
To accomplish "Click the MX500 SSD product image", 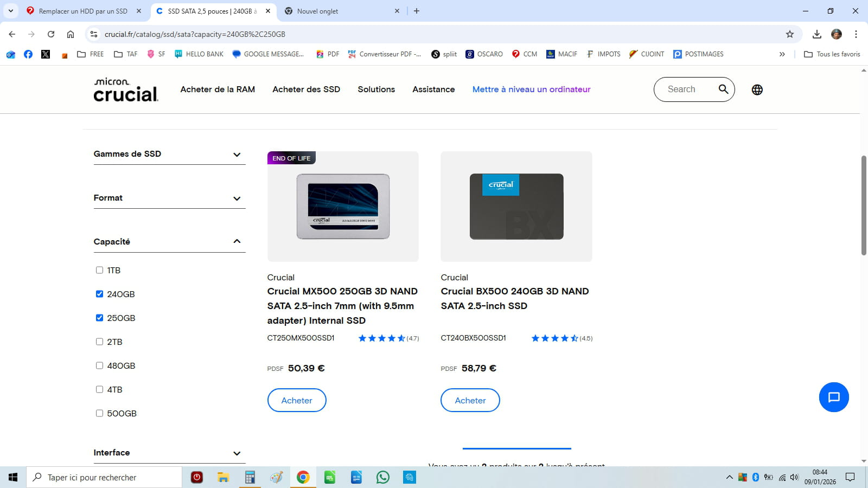I will pos(343,207).
